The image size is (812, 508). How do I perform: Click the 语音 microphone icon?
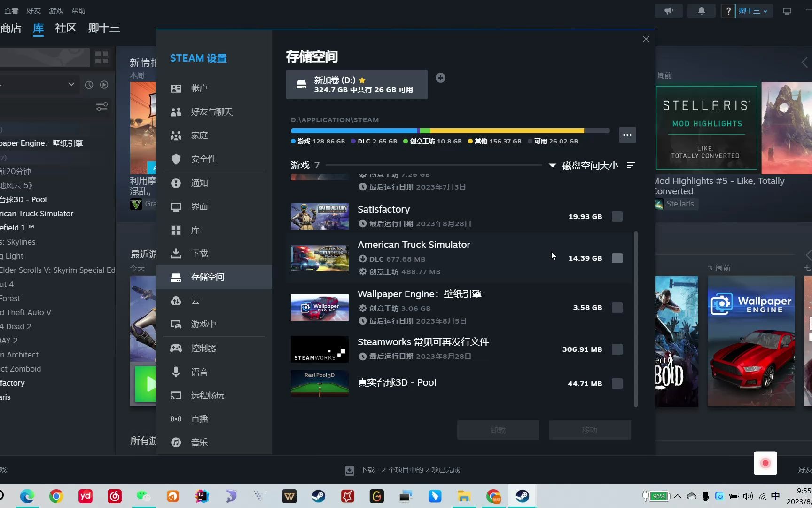pyautogui.click(x=176, y=372)
